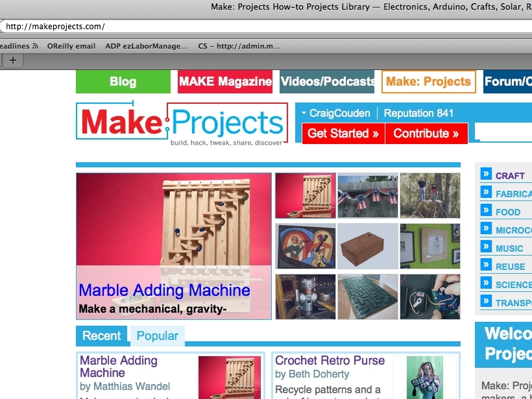Open Marble Adding Machine in Recent list
This screenshot has width=532, height=399.
[119, 367]
